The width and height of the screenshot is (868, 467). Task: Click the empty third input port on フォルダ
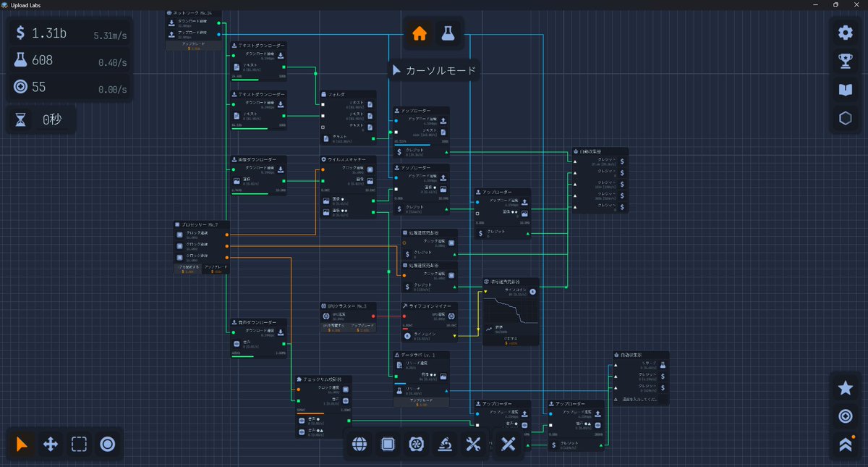323,126
